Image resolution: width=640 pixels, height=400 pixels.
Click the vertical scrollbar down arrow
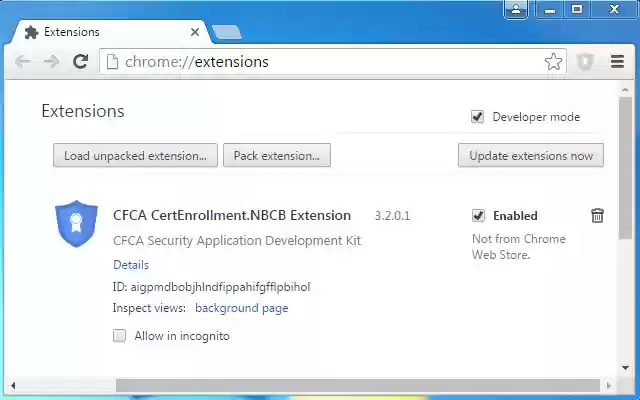pos(625,368)
